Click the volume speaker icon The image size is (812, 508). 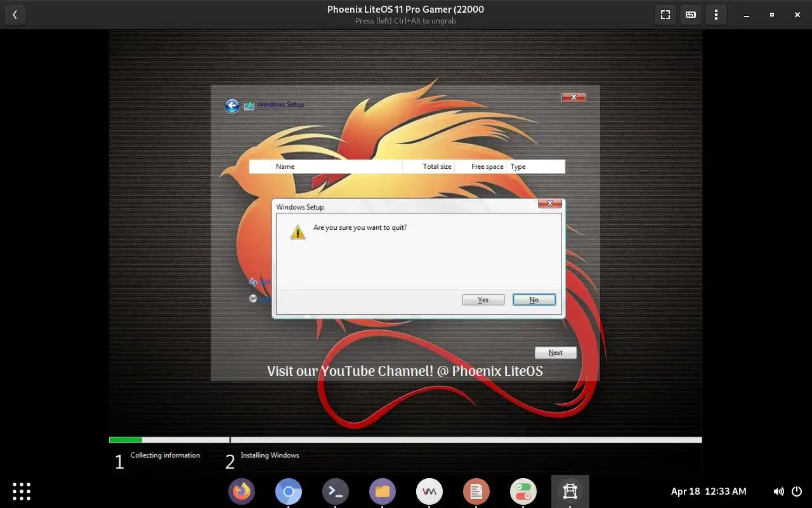click(778, 491)
